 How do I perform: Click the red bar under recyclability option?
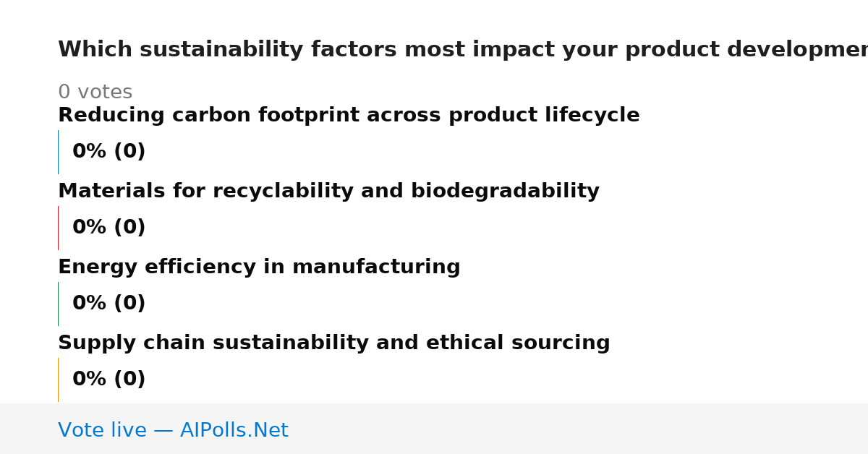58,228
